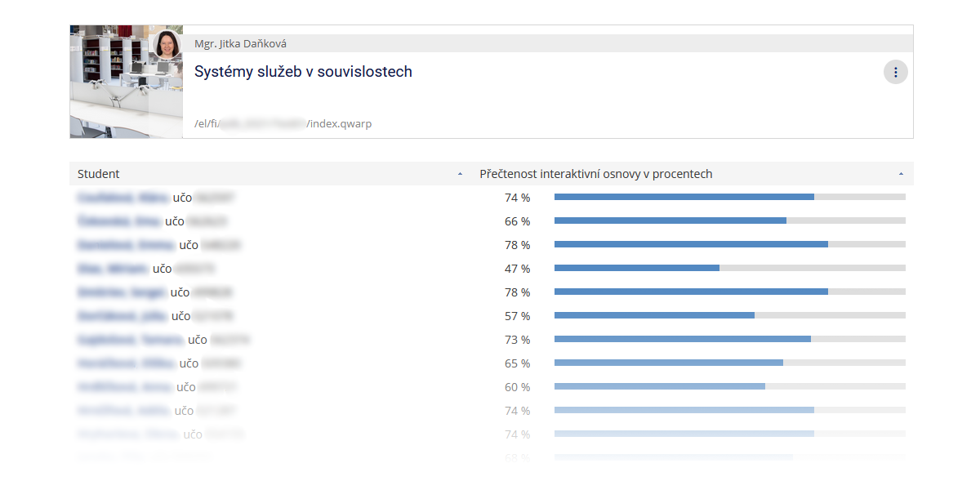The width and height of the screenshot is (980, 490).
Task: Toggle sort arrow in Přečtenost column
Action: [901, 174]
